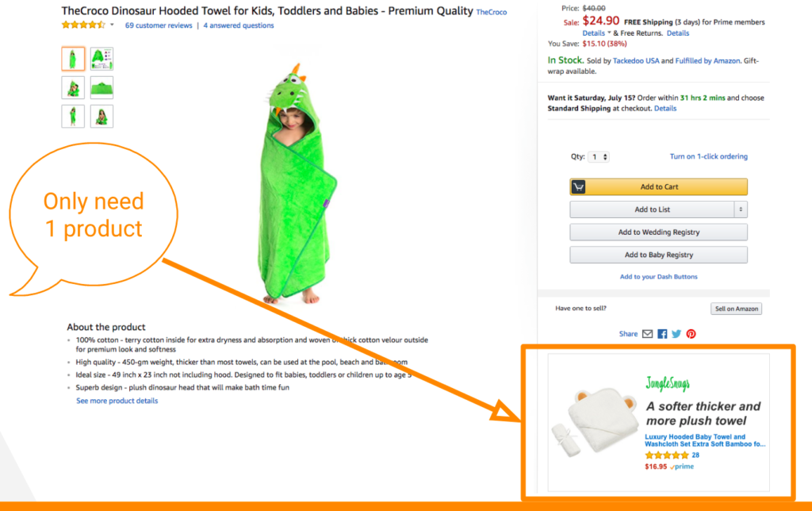The width and height of the screenshot is (812, 511).
Task: Share the product via email icon
Action: pyautogui.click(x=648, y=334)
